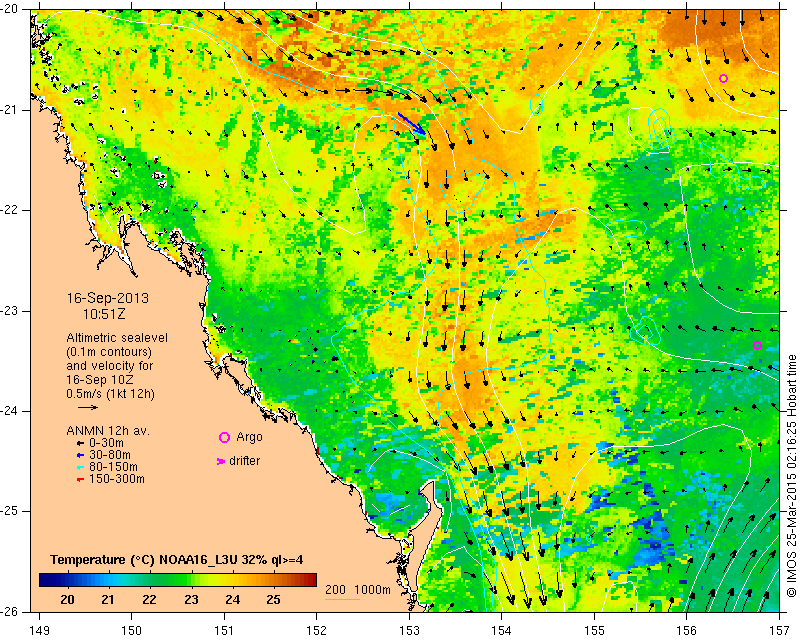Click the '1000m' bathymetry legend label
800x640 pixels.
(x=372, y=589)
